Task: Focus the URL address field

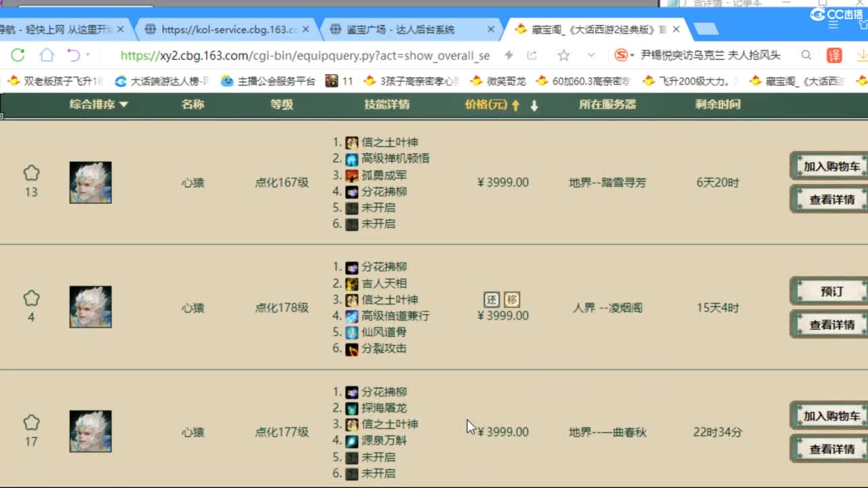Action: [x=305, y=55]
